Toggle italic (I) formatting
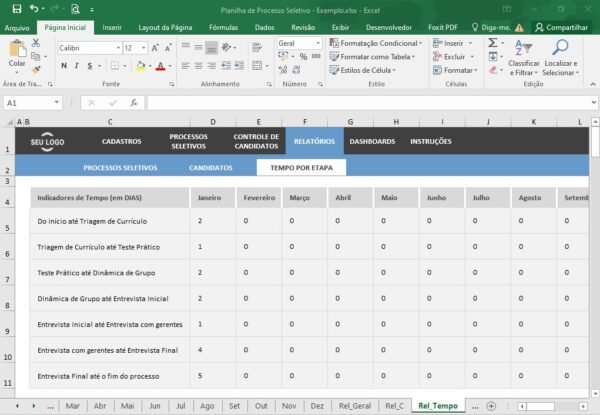The height and width of the screenshot is (415, 600). click(x=77, y=66)
